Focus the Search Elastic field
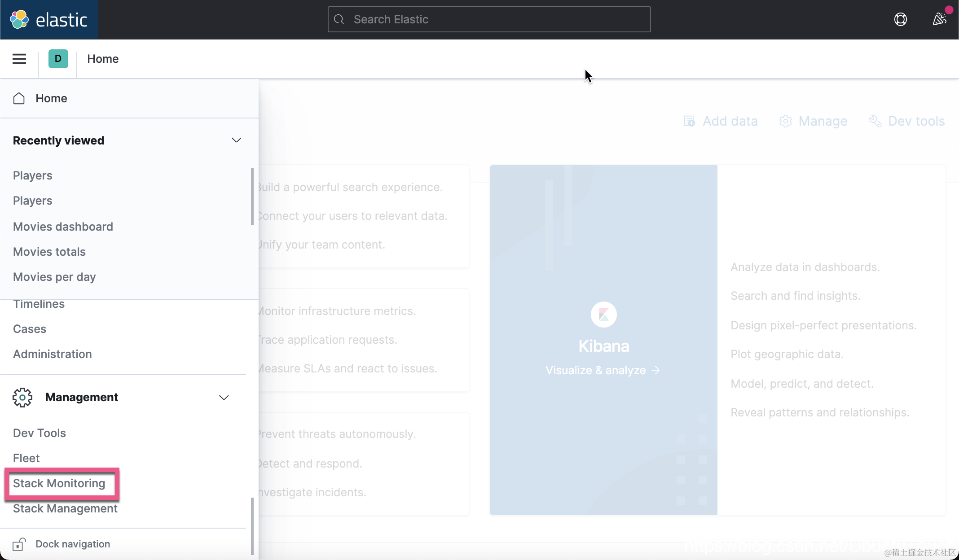 (x=489, y=19)
